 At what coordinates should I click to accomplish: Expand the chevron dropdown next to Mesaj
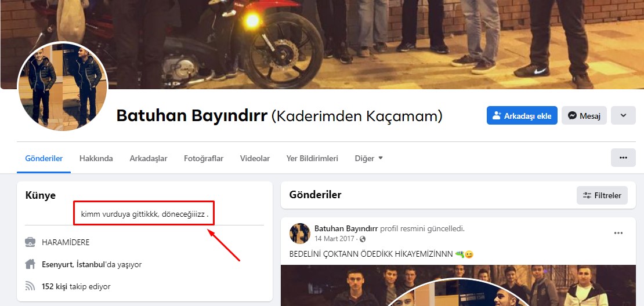pos(623,115)
